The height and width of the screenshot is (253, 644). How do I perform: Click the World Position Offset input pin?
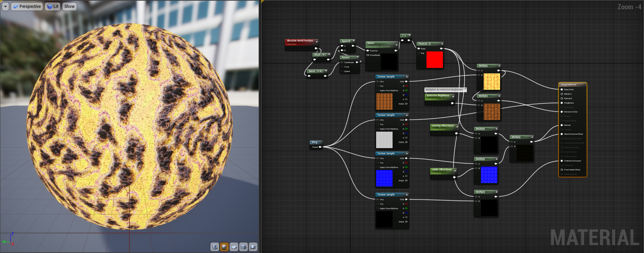tap(562, 134)
